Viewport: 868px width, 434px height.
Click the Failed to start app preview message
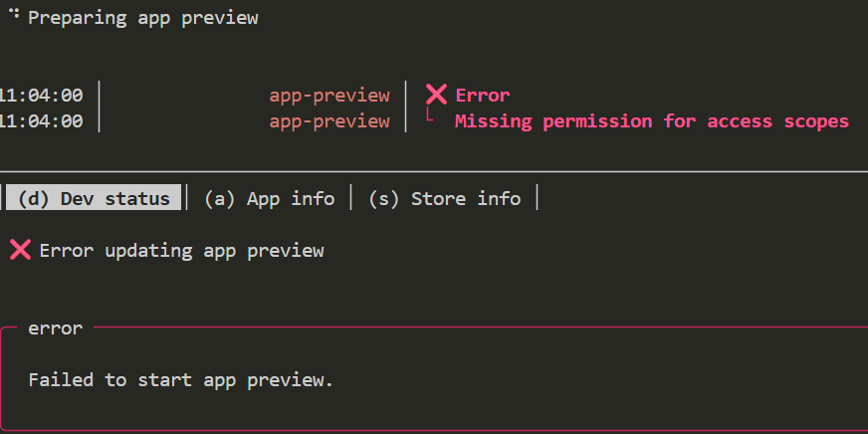(x=180, y=379)
